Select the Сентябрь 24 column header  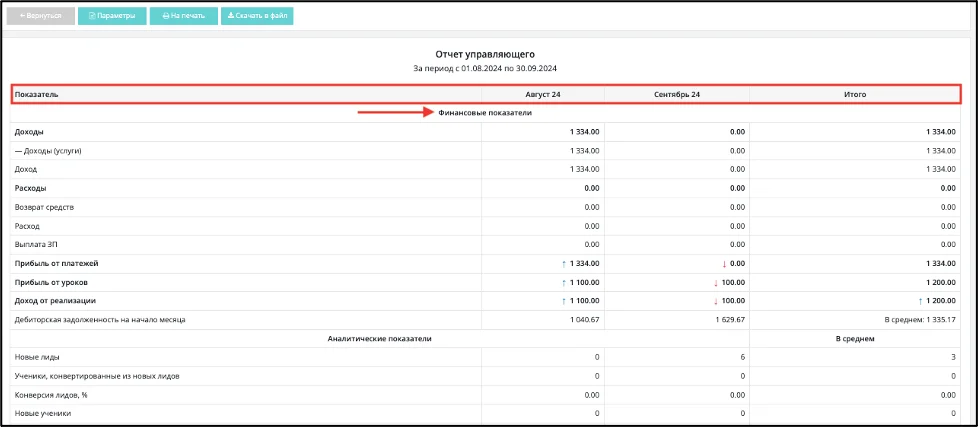click(x=677, y=94)
